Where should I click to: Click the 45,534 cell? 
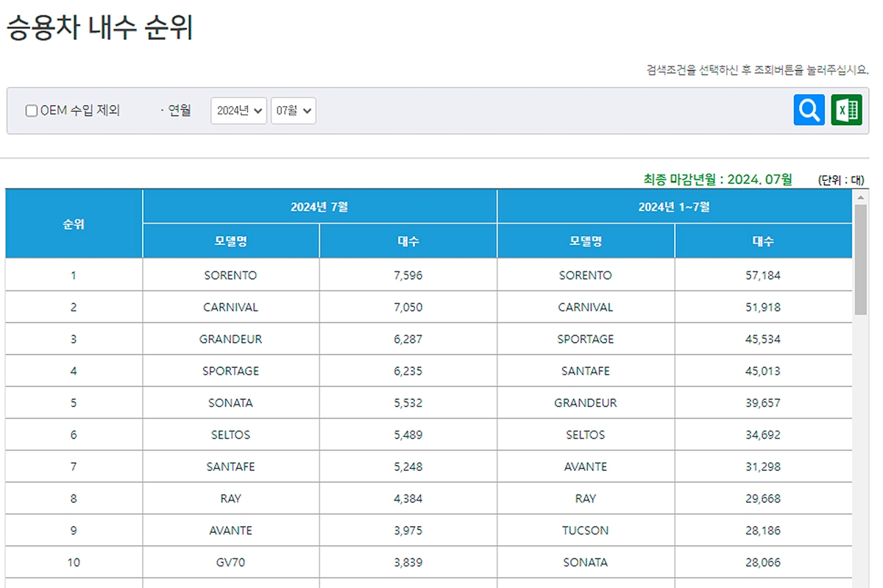763,339
